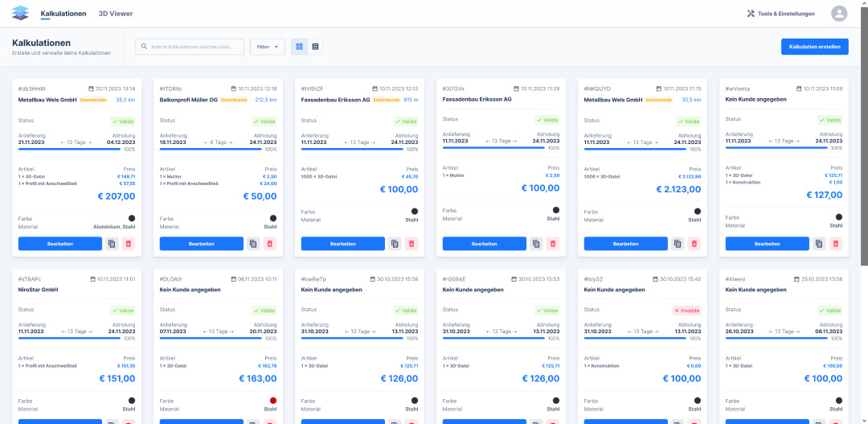868x424 pixels.
Task: Duplicate calculation #NKQUYD
Action: pos(678,244)
